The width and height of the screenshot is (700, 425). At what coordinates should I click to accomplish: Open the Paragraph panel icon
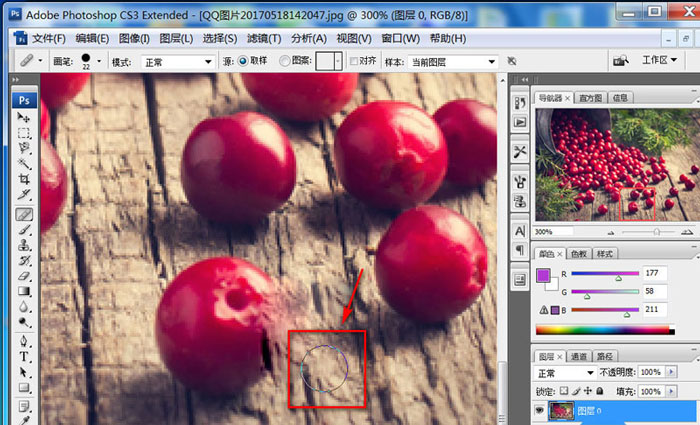[520, 250]
